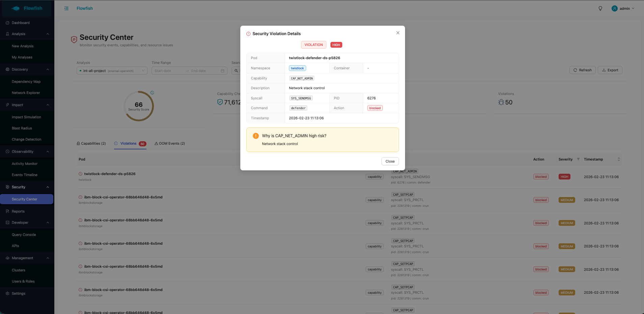The width and height of the screenshot is (644, 314).
Task: Click the Flowfish fish logo
Action: click(x=16, y=8)
